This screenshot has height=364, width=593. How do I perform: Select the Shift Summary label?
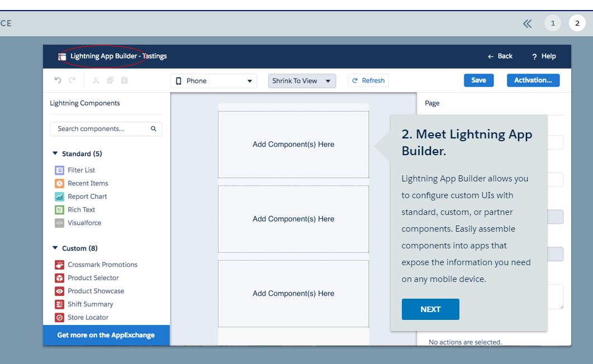[91, 304]
